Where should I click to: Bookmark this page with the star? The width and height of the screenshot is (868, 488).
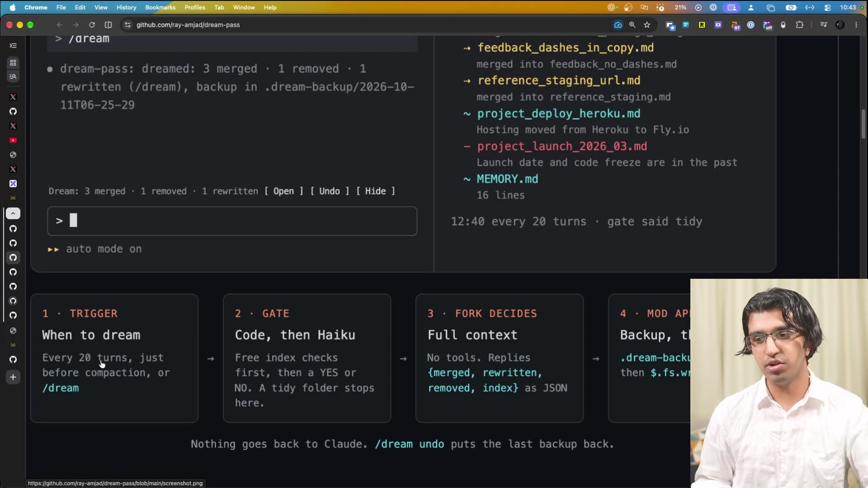coord(647,25)
